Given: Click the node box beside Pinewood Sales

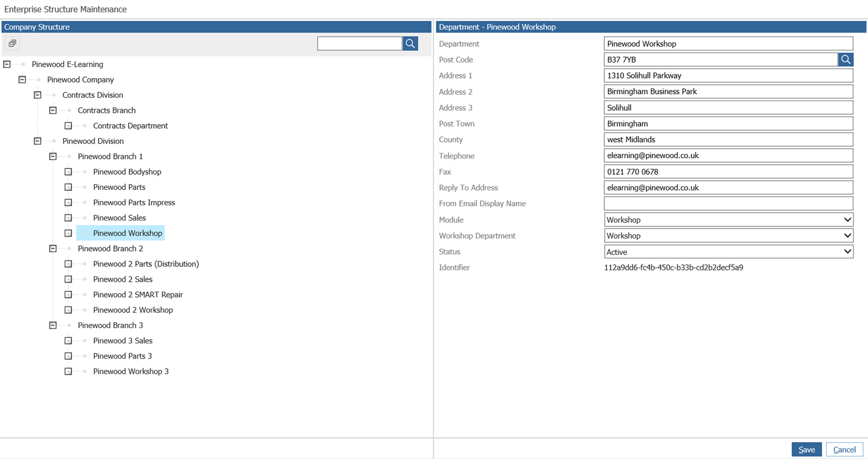Looking at the screenshot, I should (68, 217).
